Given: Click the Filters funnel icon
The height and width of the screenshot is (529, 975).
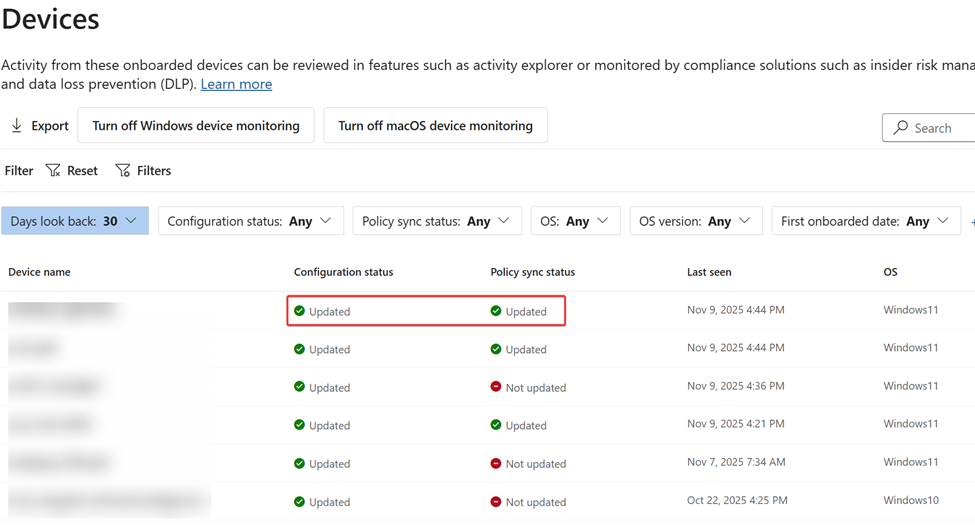Looking at the screenshot, I should click(x=123, y=171).
